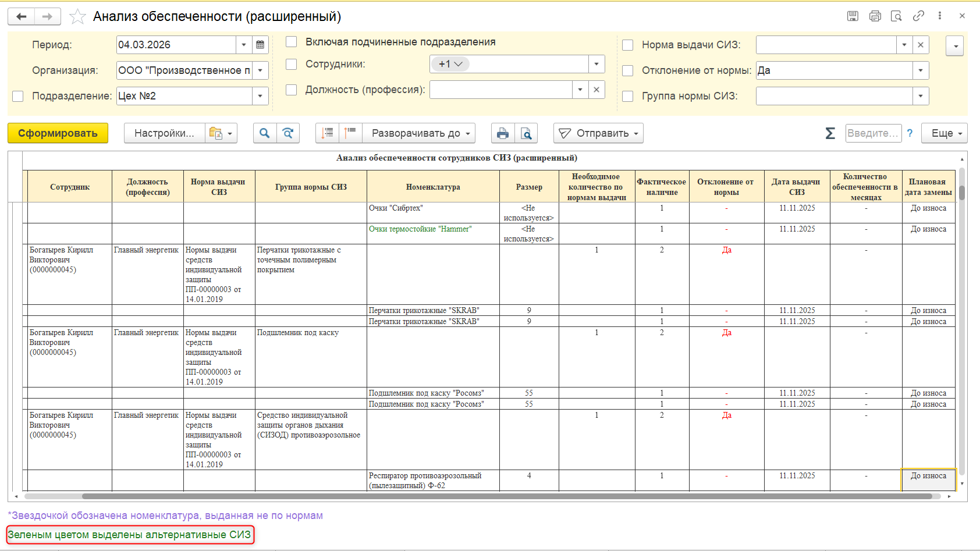Click the print report icon in toolbar
This screenshot has height=551, width=980.
point(503,133)
